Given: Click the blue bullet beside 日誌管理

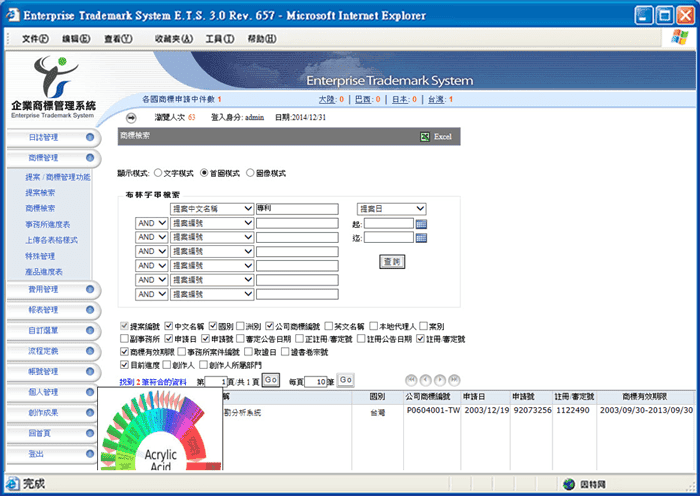Looking at the screenshot, I should coord(91,137).
